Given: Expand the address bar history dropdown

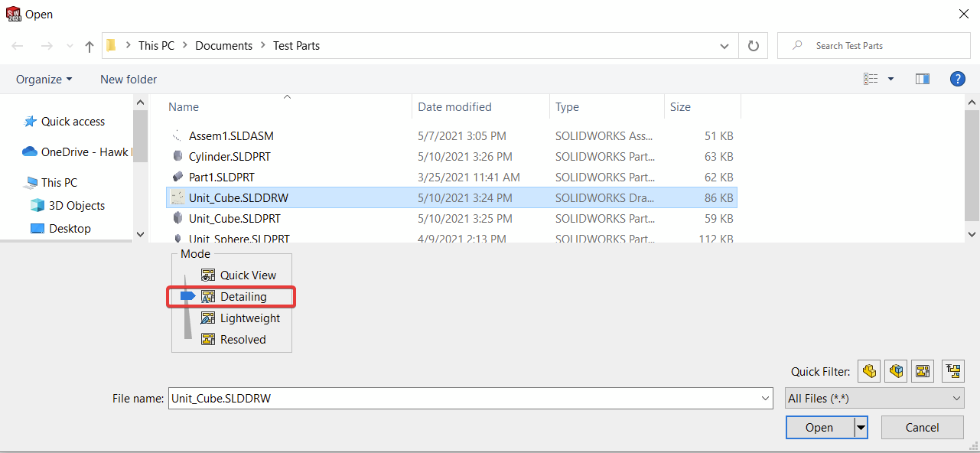Looking at the screenshot, I should pyautogui.click(x=724, y=46).
